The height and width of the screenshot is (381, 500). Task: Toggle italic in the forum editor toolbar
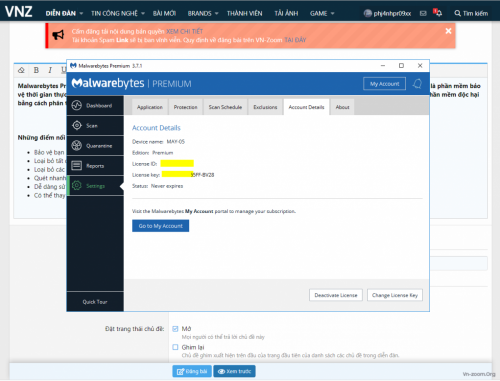(50, 70)
